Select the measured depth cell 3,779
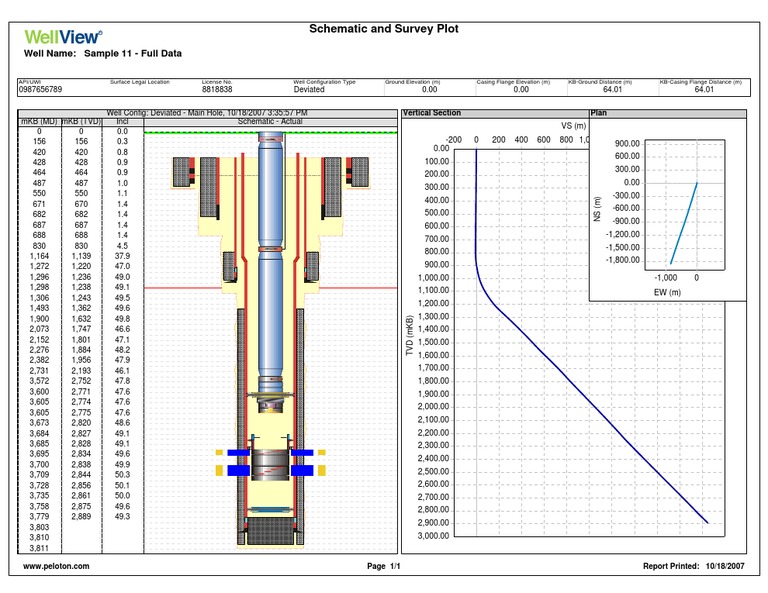The height and width of the screenshot is (593, 768). [39, 516]
